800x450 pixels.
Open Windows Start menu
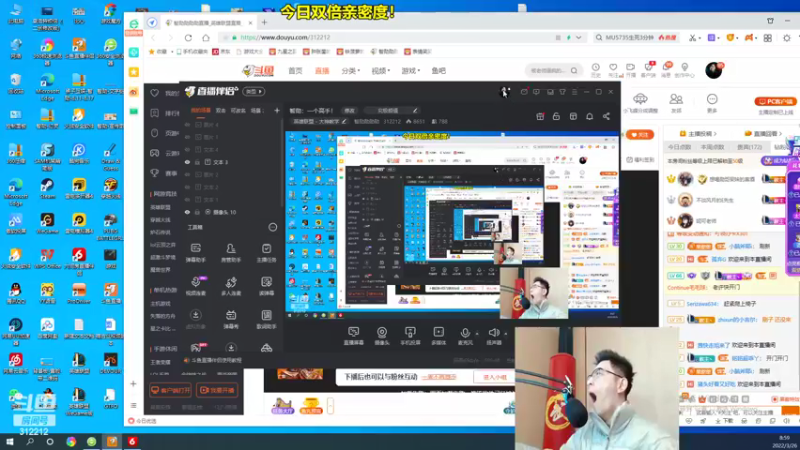pos(10,442)
